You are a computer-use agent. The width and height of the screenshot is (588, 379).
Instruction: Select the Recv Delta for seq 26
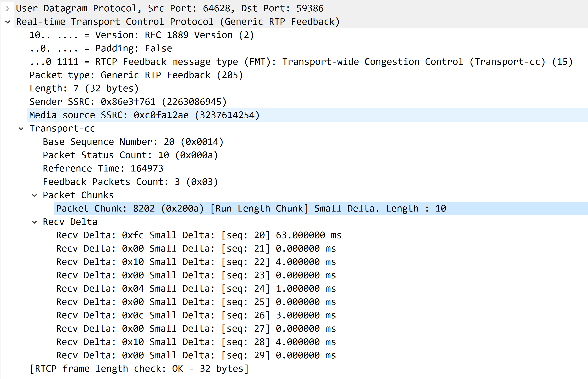click(x=197, y=315)
